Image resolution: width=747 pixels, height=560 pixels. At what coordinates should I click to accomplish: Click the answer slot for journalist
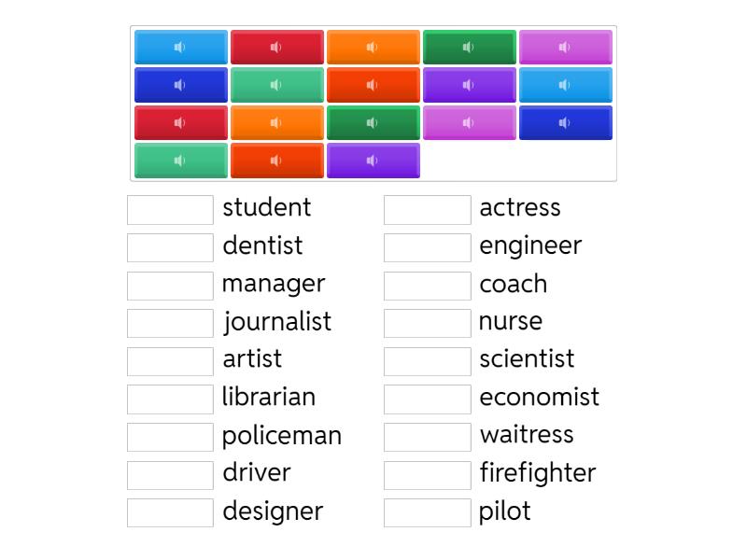tap(170, 323)
